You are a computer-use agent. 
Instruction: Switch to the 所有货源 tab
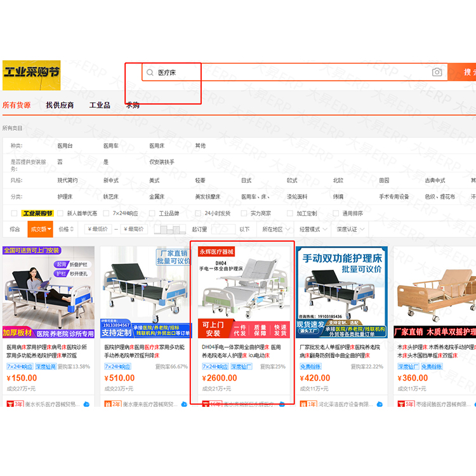[17, 105]
